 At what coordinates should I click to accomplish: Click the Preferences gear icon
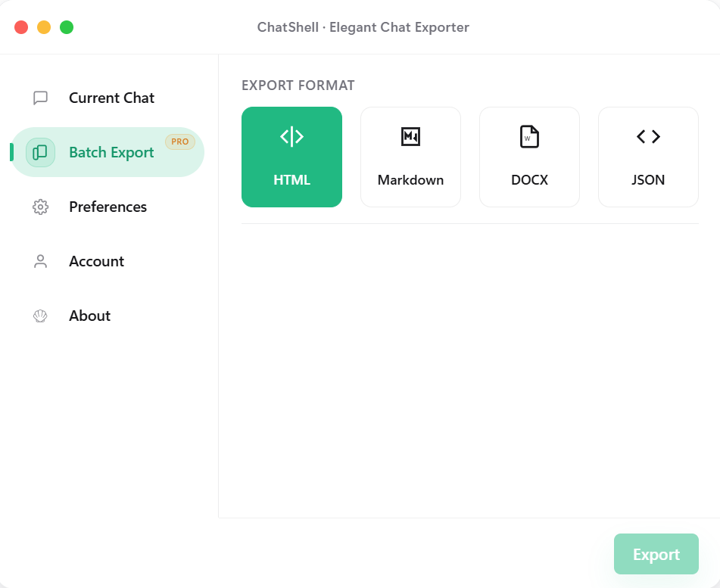tap(40, 207)
